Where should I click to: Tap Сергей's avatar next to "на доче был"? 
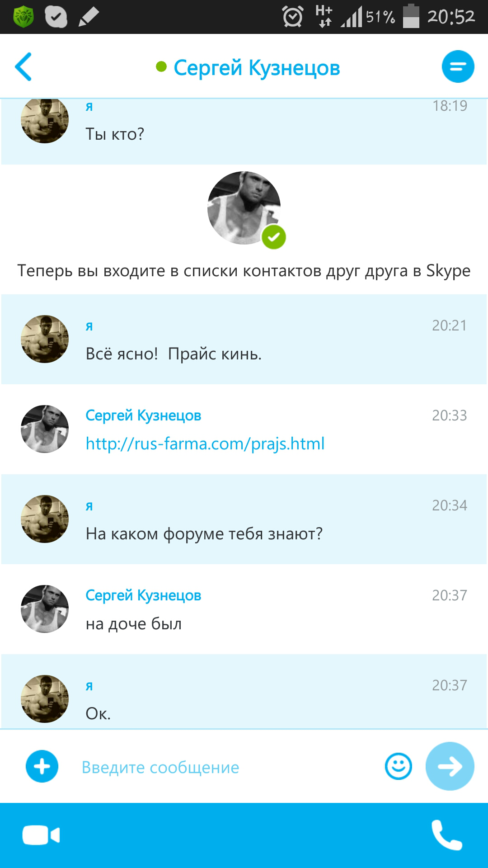point(45,609)
